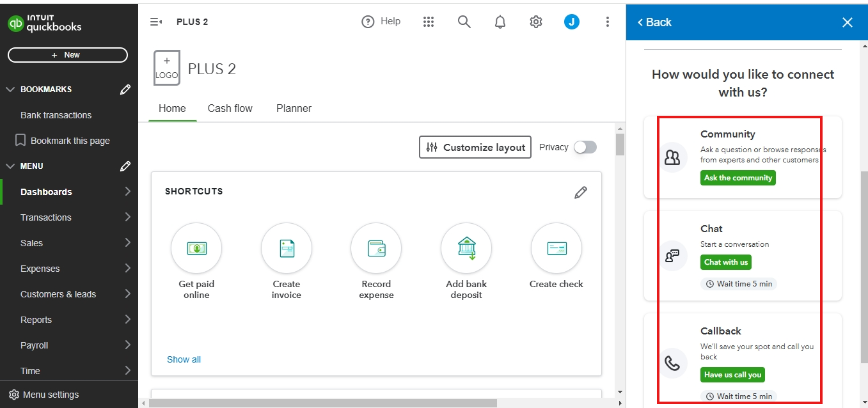Click the Get paid online icon
The width and height of the screenshot is (868, 408).
tap(196, 248)
